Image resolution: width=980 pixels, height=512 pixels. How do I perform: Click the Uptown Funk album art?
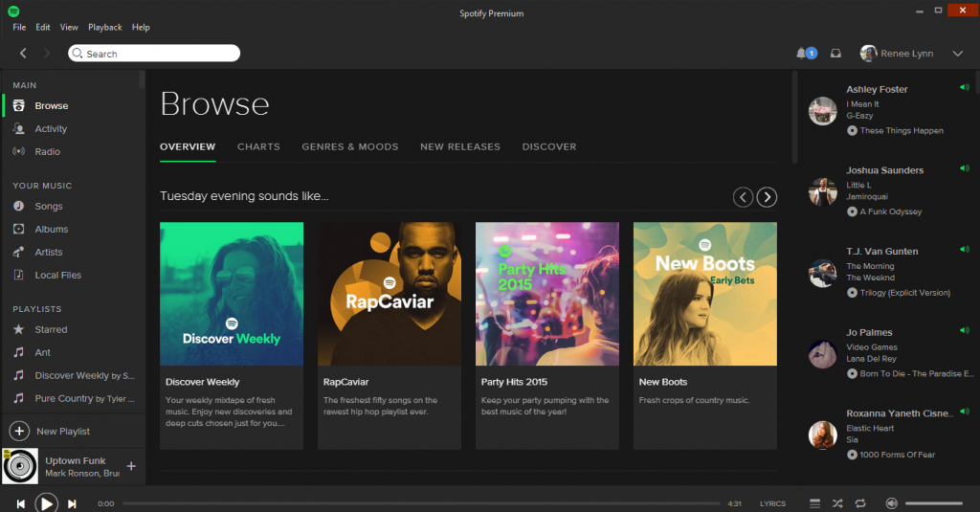pos(20,466)
